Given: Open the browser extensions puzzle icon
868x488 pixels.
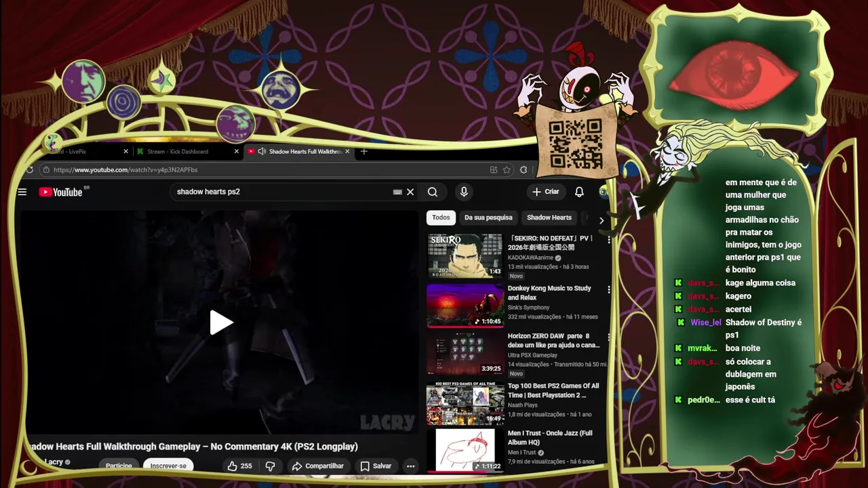Looking at the screenshot, I should point(524,169).
